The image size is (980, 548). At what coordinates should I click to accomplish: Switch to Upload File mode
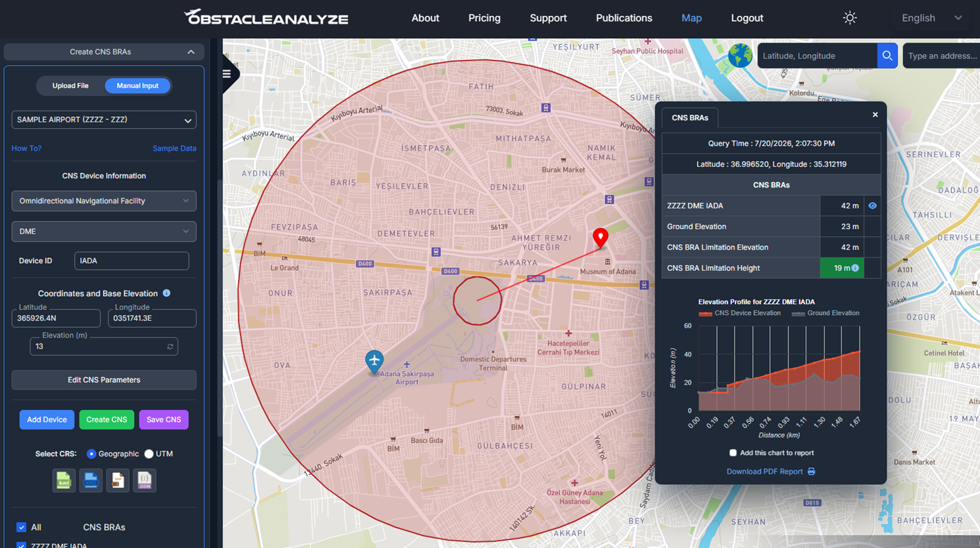[70, 86]
